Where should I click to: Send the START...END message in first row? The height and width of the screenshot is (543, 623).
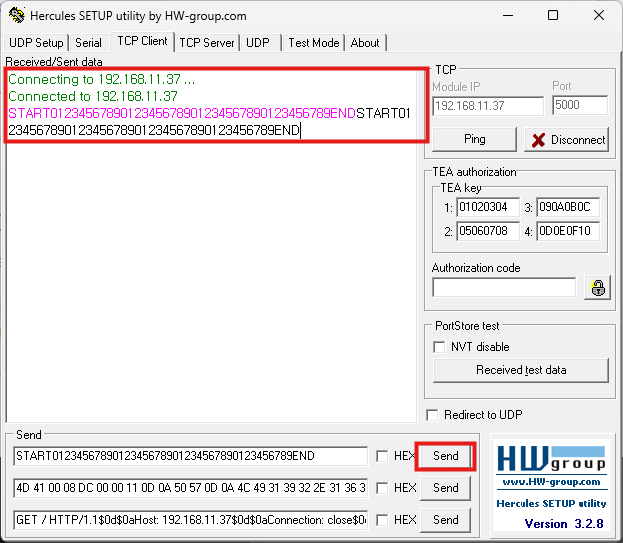click(x=445, y=456)
